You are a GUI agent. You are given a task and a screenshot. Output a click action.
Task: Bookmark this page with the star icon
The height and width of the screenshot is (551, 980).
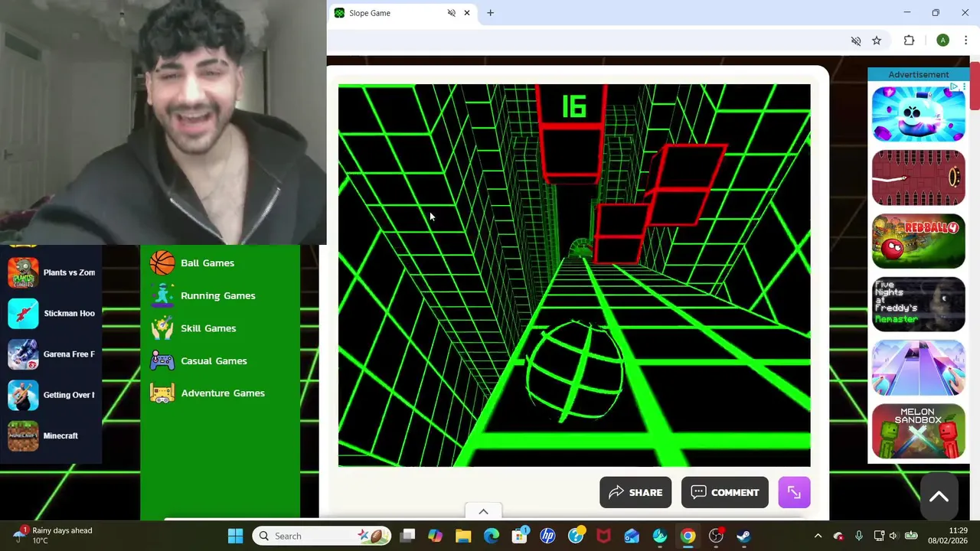(x=877, y=41)
